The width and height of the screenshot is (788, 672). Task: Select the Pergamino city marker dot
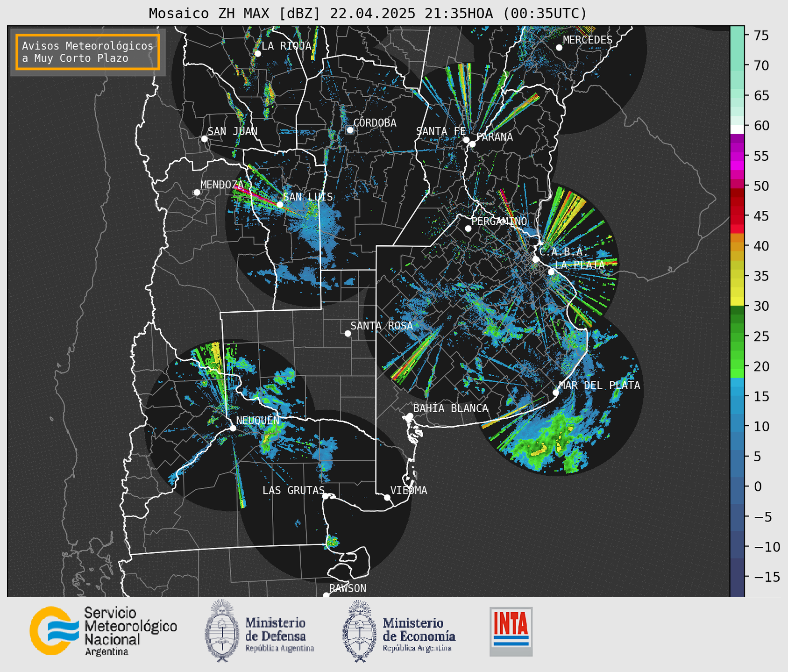(x=468, y=229)
